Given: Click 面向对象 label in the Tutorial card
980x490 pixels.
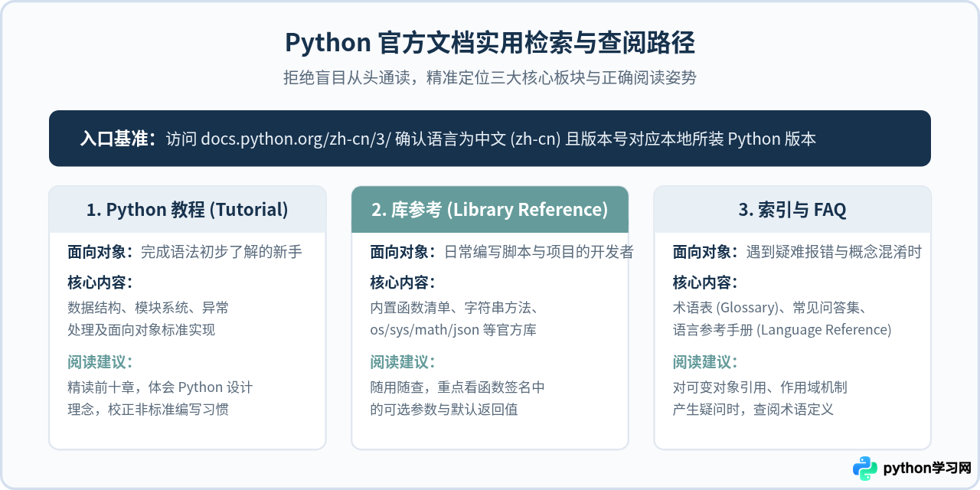Looking at the screenshot, I should [100, 252].
